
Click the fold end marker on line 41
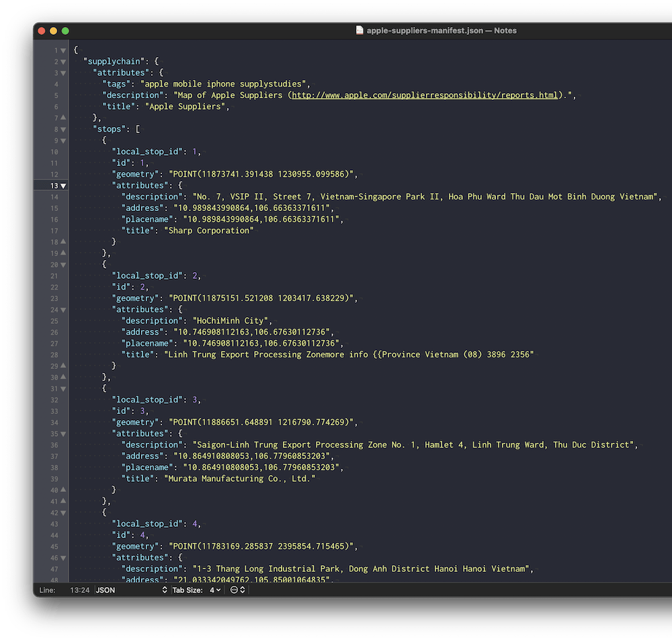[63, 501]
